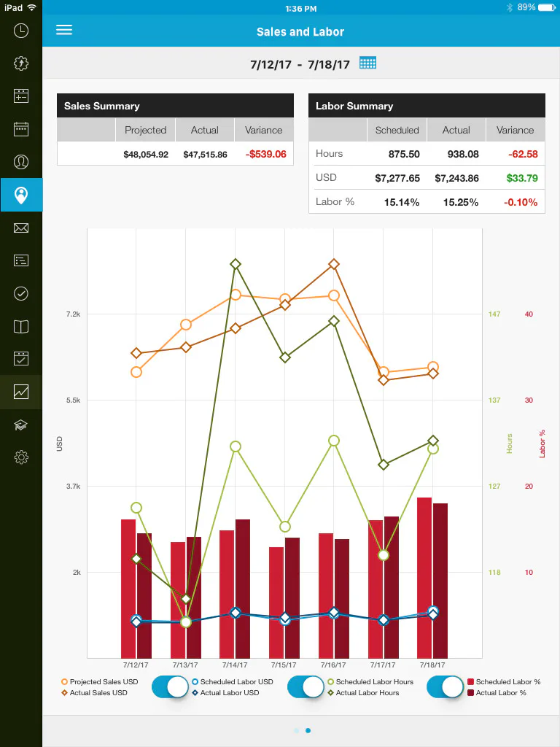Select the first page indicator dot
The height and width of the screenshot is (747, 560).
pos(297,730)
